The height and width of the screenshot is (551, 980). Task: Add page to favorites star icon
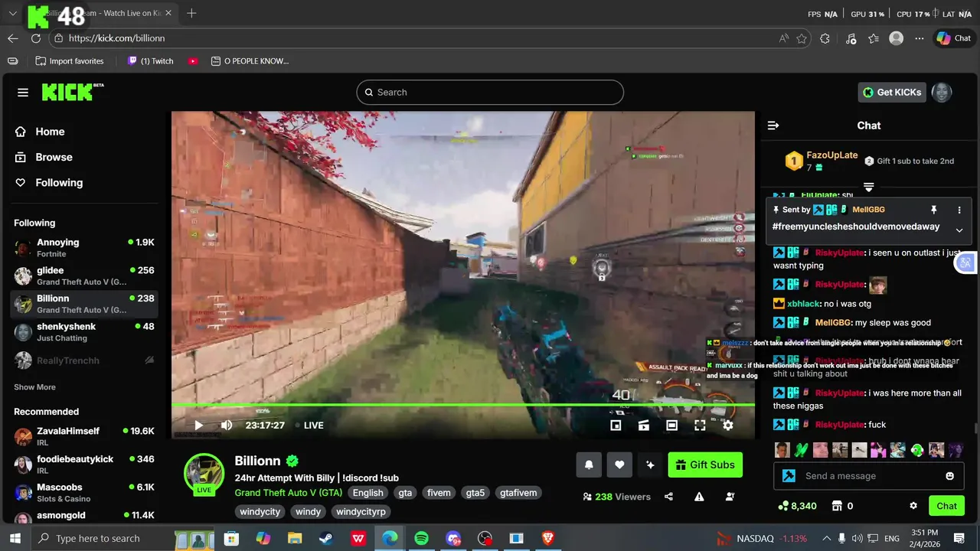click(802, 38)
